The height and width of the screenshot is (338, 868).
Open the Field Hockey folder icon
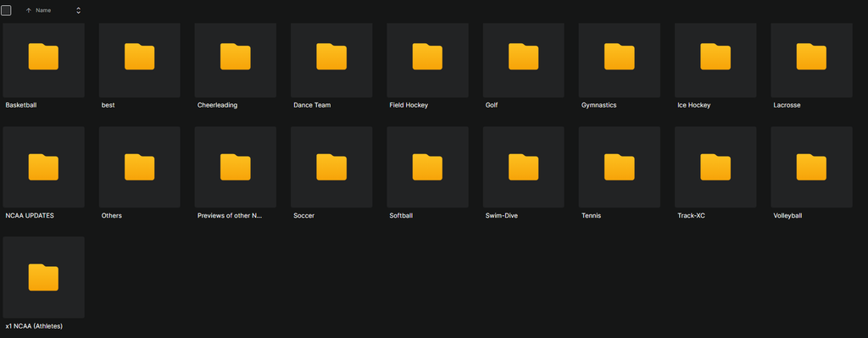(427, 57)
